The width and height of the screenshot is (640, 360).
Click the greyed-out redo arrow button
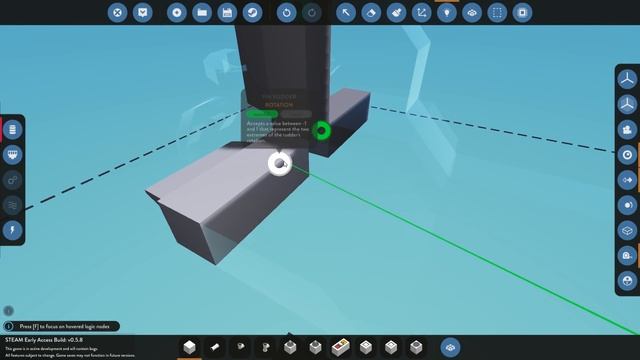[x=312, y=13]
